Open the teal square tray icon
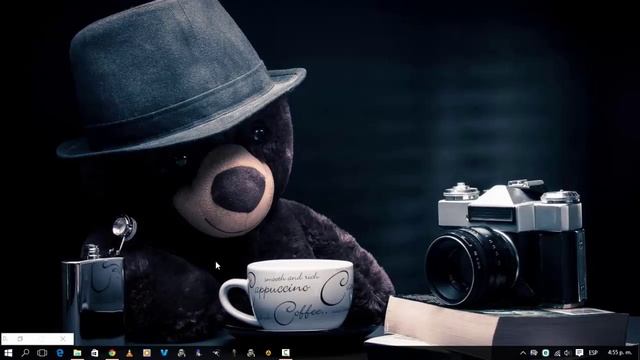The height and width of the screenshot is (360, 640). coord(546,353)
